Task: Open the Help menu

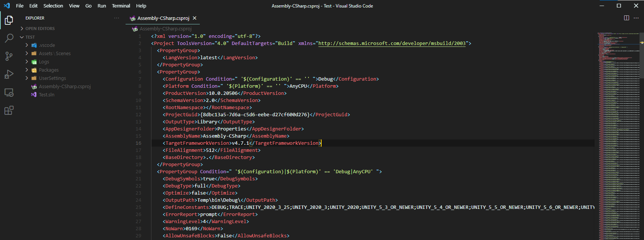Action: 141,6
